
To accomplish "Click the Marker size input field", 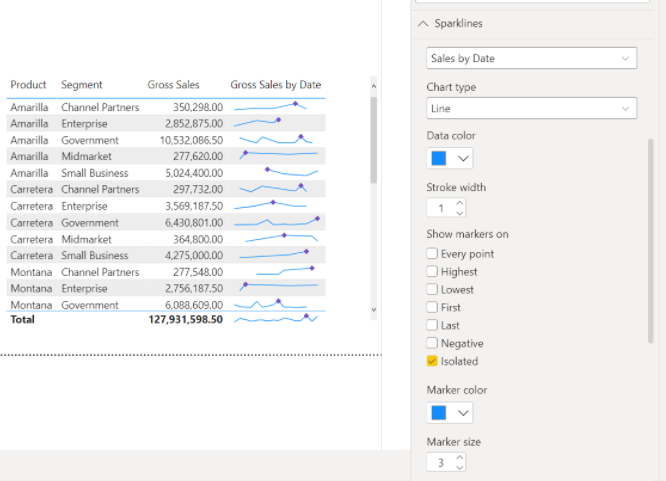I will pyautogui.click(x=441, y=463).
